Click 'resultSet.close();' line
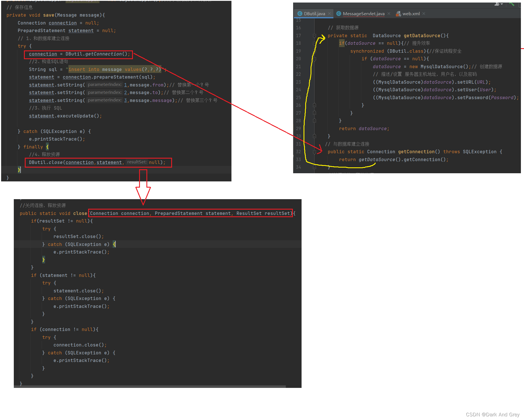This screenshot has height=420, width=524. [79, 236]
